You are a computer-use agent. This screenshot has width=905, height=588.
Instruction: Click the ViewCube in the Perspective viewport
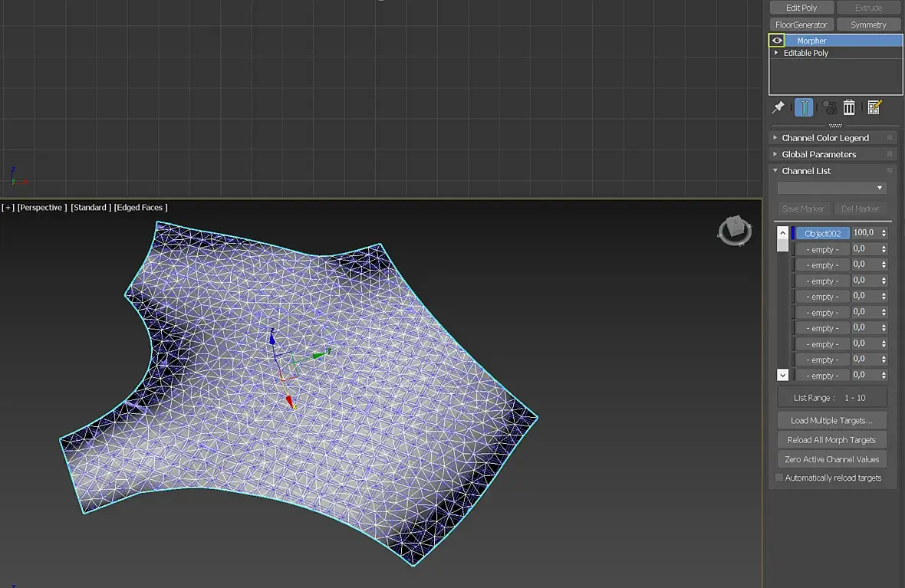coord(735,230)
